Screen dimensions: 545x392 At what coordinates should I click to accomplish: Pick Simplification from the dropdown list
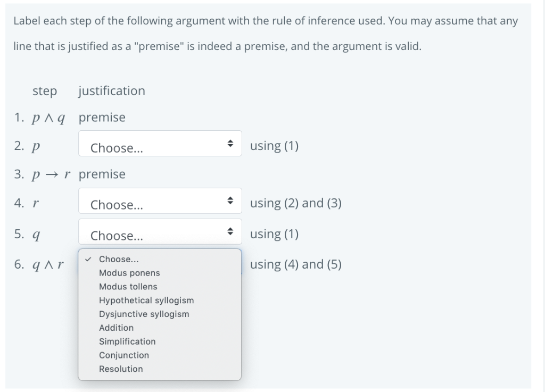pyautogui.click(x=127, y=341)
